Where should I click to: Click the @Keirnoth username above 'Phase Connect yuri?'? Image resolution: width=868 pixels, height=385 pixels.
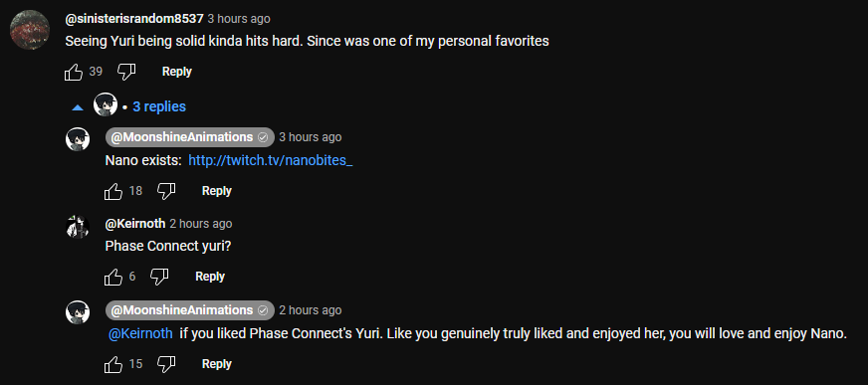tap(135, 224)
